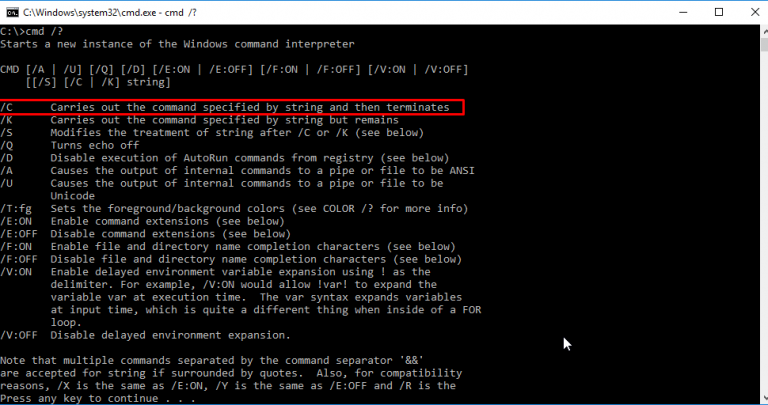
Task: Click the vertical scrollbar up arrow
Action: tap(764, 31)
